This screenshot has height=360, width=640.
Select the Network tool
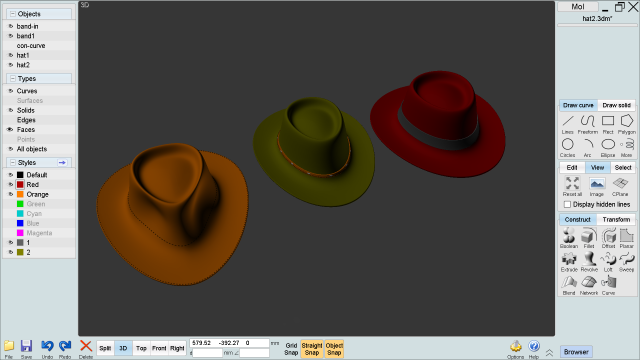point(589,285)
